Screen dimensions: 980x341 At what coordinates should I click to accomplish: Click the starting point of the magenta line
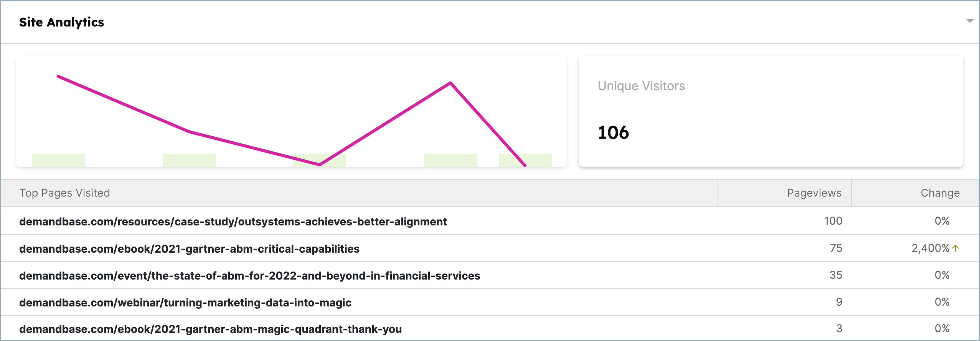tap(58, 76)
